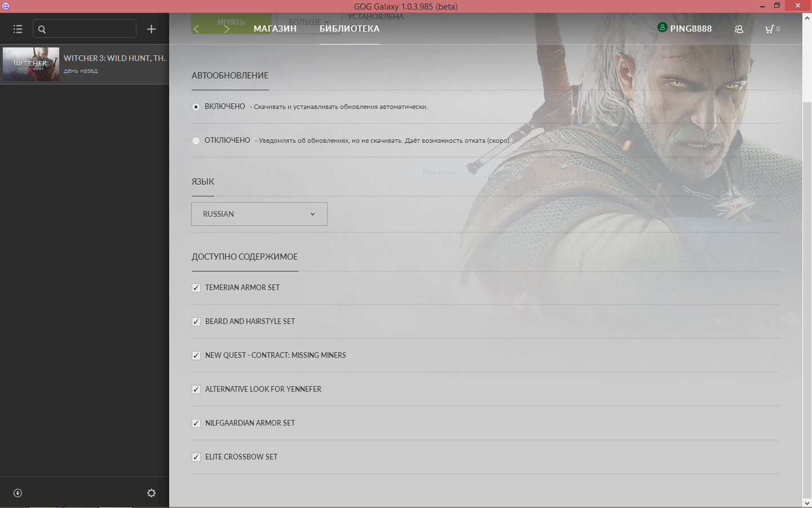Toggle the Elite Crossbow Set checkbox

tap(196, 457)
